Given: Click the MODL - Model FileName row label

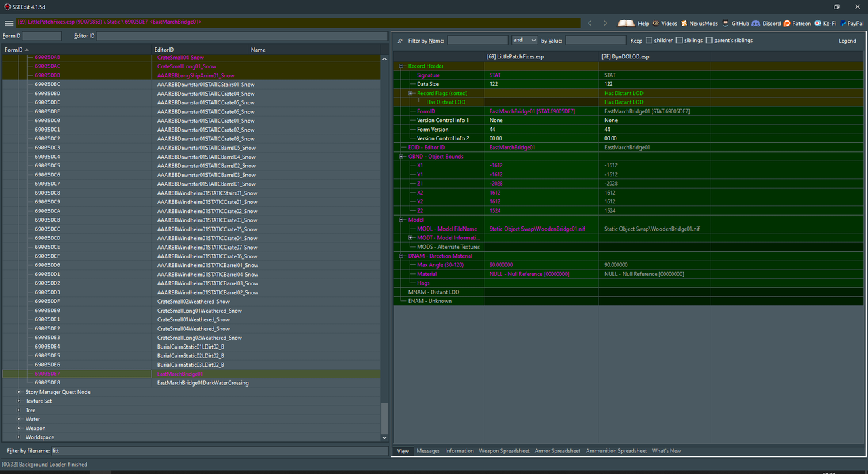Looking at the screenshot, I should (447, 229).
